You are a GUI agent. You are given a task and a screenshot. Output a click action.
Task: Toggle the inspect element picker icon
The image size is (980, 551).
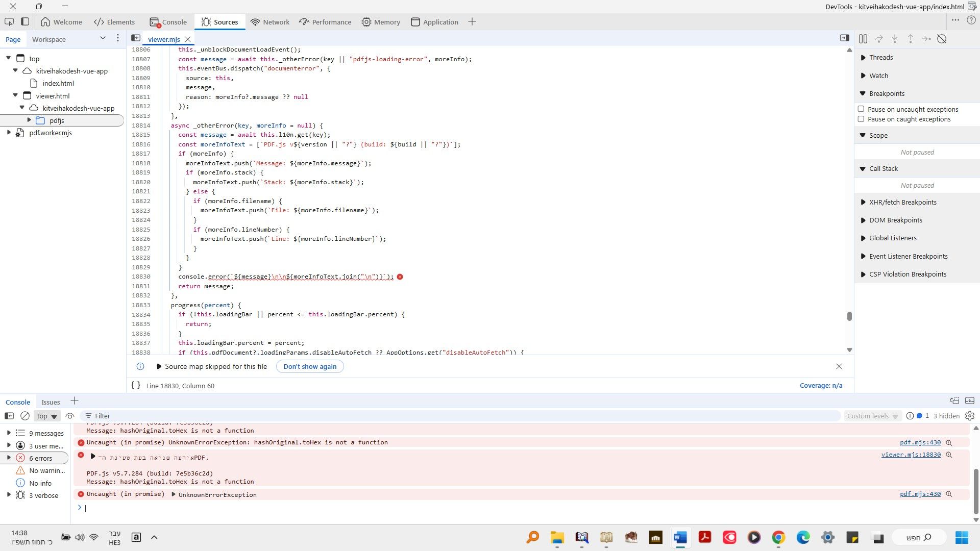(x=9, y=22)
